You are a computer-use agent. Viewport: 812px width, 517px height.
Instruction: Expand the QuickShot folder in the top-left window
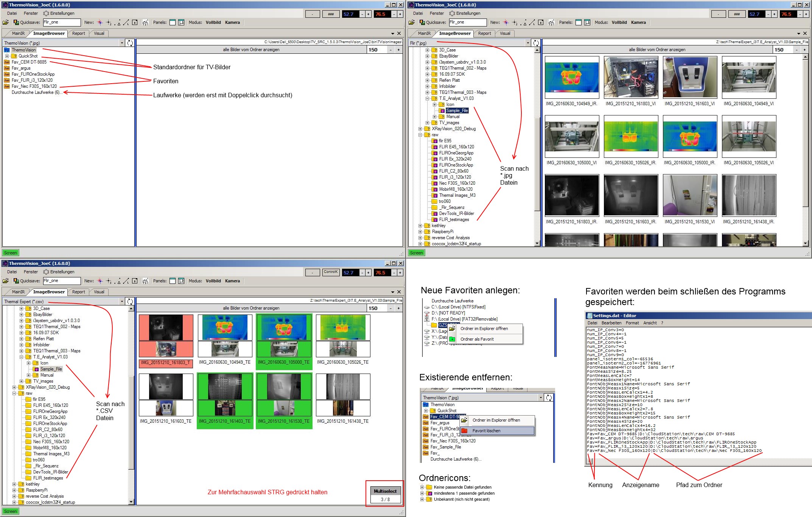pyautogui.click(x=7, y=56)
